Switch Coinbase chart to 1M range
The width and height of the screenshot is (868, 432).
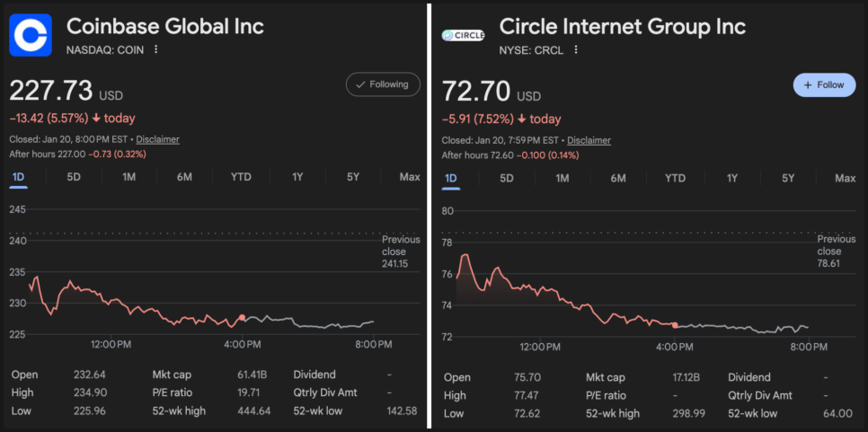(129, 177)
